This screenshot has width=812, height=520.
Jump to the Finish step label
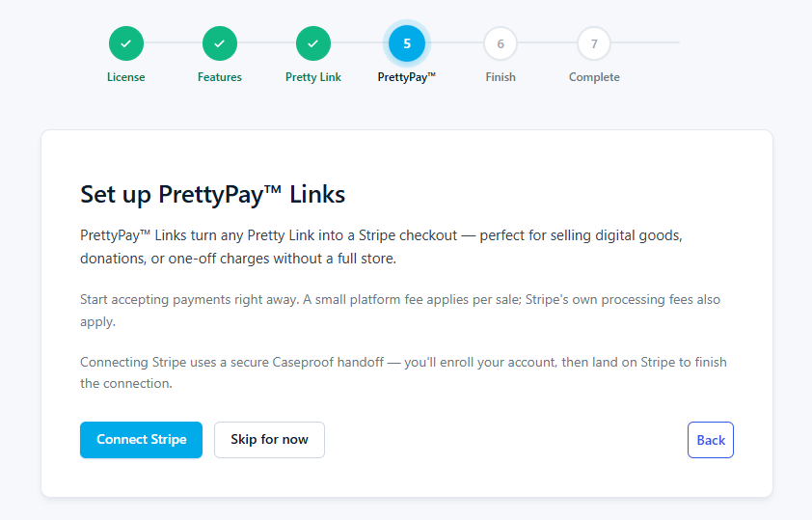coord(501,77)
